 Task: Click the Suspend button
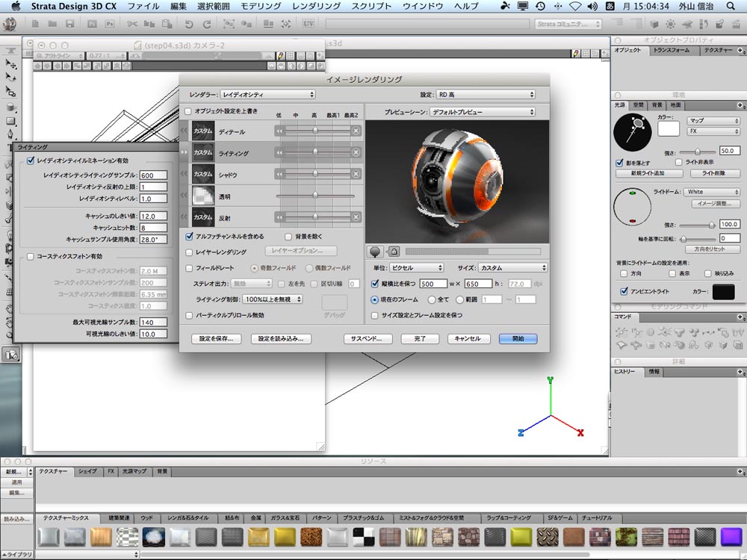coord(368,338)
